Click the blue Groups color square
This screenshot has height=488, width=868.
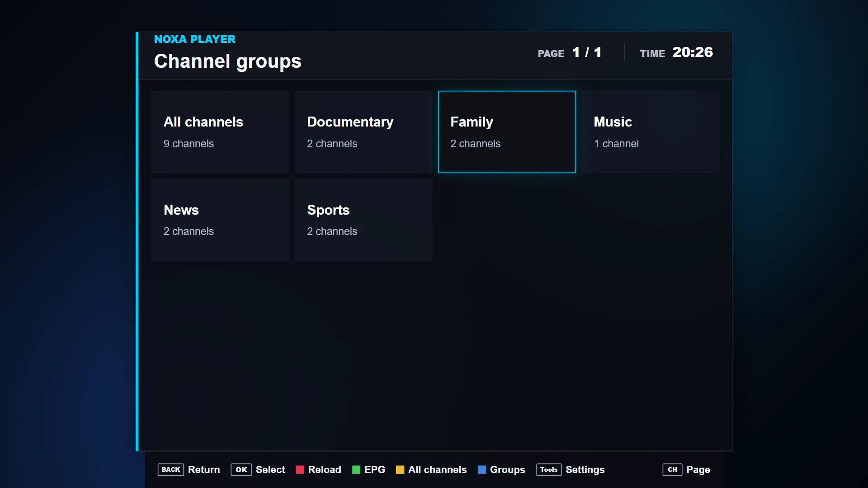pyautogui.click(x=482, y=470)
